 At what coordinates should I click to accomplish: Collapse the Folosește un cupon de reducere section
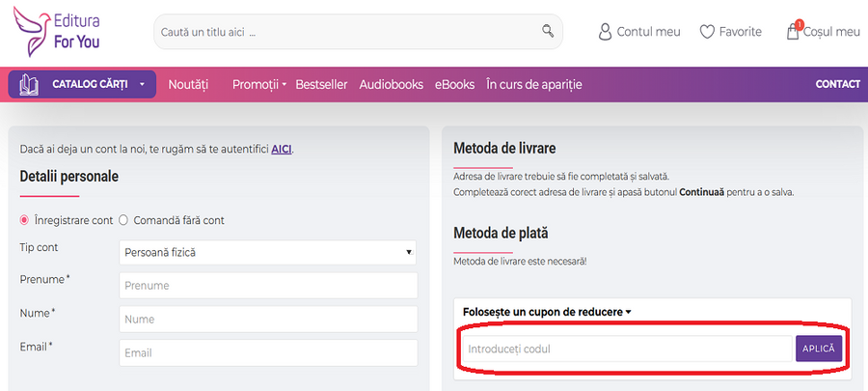coord(628,312)
